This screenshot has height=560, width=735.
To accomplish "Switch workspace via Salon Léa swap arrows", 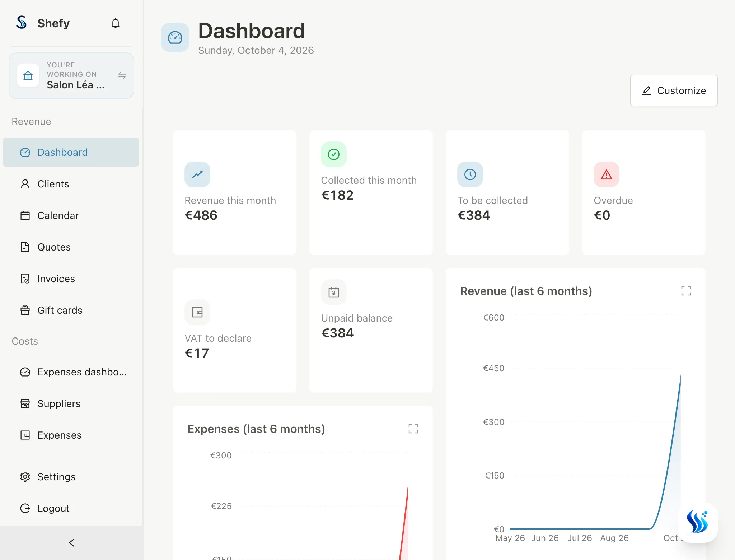I will click(x=122, y=75).
